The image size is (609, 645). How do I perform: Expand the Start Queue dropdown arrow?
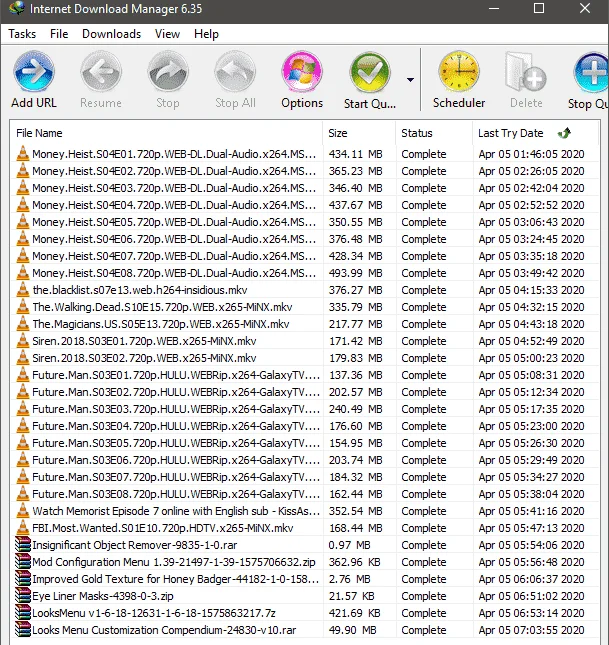[x=410, y=80]
